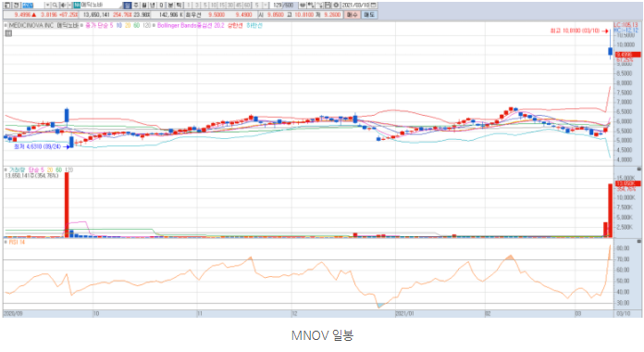This screenshot has height=352, width=644.
Task: Click the 03/10 date label on time axis
Action: click(623, 313)
